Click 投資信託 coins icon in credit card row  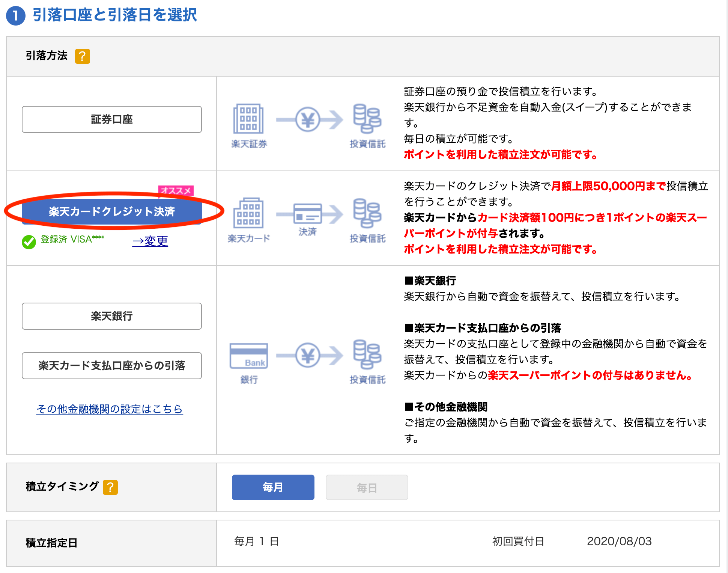coord(367,213)
